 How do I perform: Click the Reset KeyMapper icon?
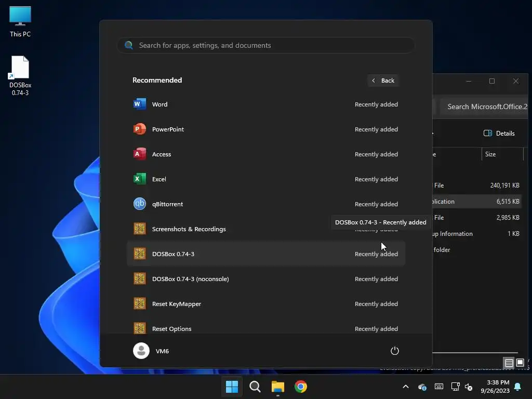(139, 303)
